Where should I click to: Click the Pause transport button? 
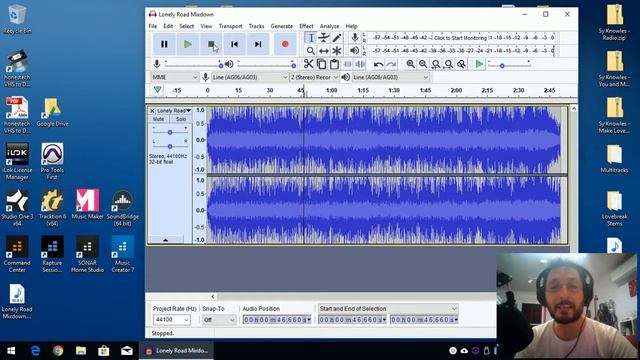pyautogui.click(x=164, y=44)
